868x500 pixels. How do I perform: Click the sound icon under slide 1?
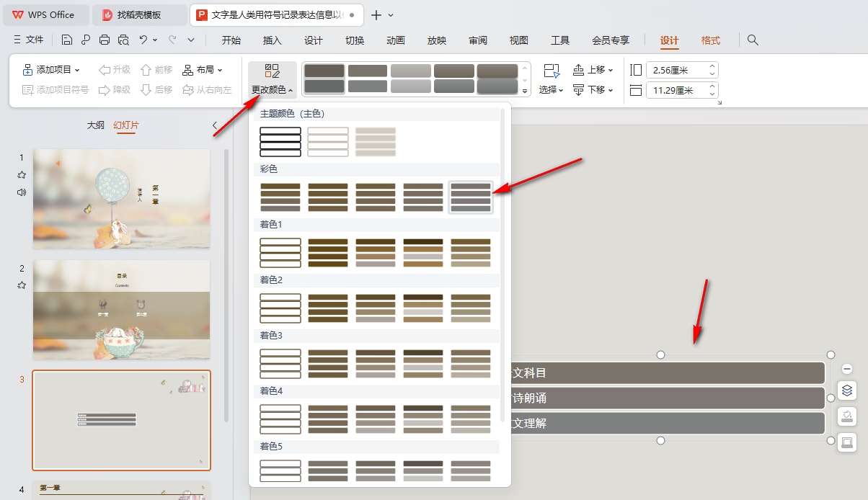click(x=22, y=192)
